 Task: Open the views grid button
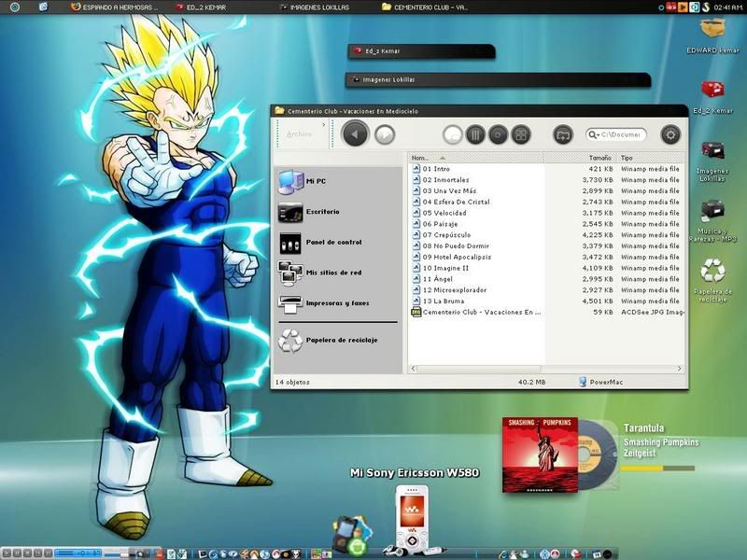[x=521, y=134]
